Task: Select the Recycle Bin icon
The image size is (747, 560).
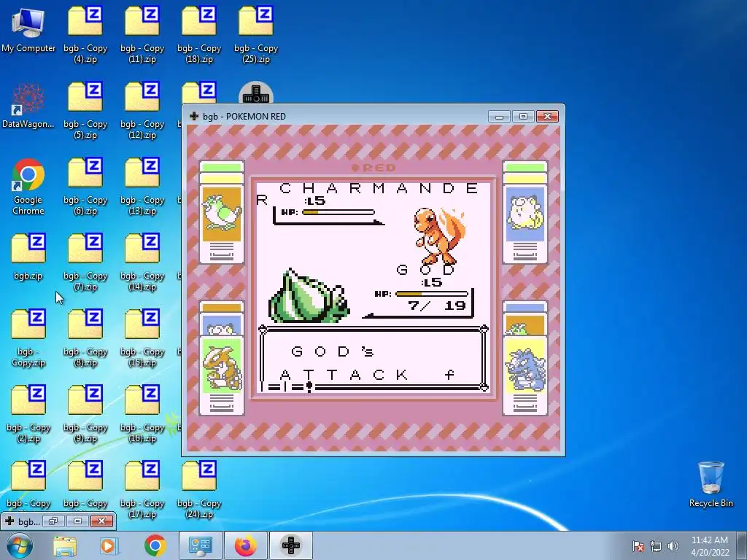Action: [x=711, y=484]
